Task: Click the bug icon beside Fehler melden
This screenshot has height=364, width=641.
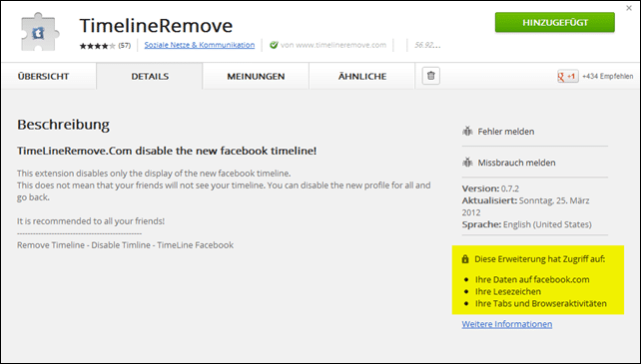Action: click(x=467, y=131)
